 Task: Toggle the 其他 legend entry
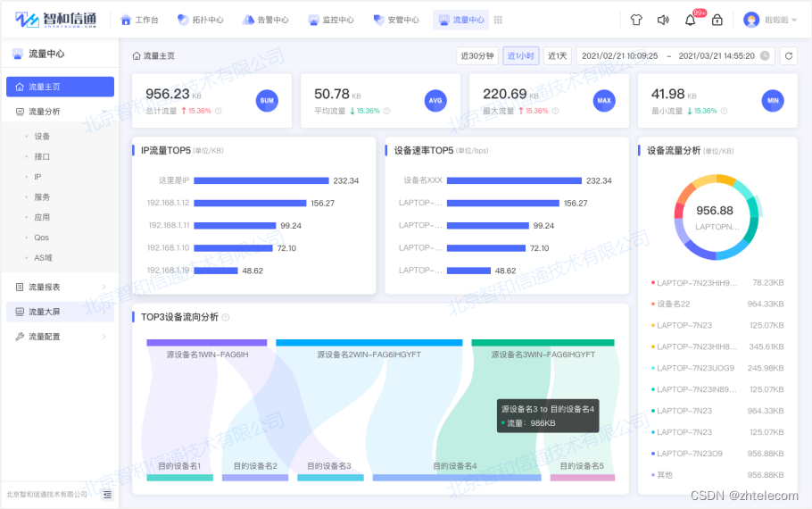[x=717, y=475]
